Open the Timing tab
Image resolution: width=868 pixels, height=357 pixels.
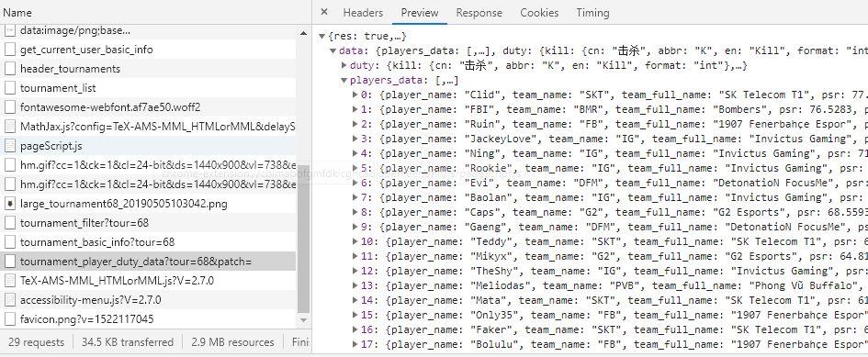pos(592,12)
